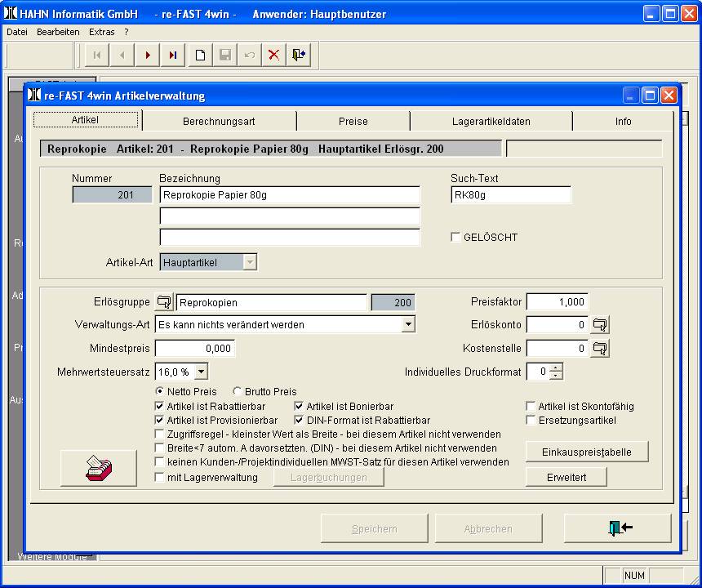Viewport: 702px width, 588px height.
Task: Enable keinen Kunden-/Projektindividuellen MWST-Satz checkbox
Action: click(159, 461)
